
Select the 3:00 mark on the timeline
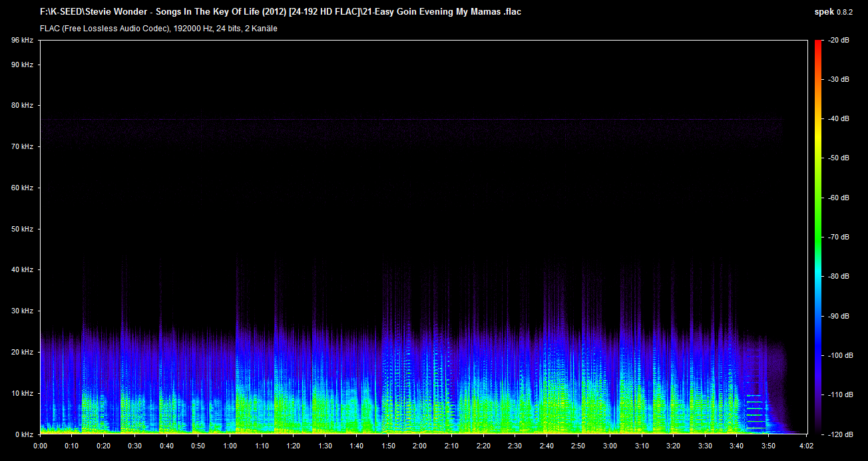tap(610, 446)
